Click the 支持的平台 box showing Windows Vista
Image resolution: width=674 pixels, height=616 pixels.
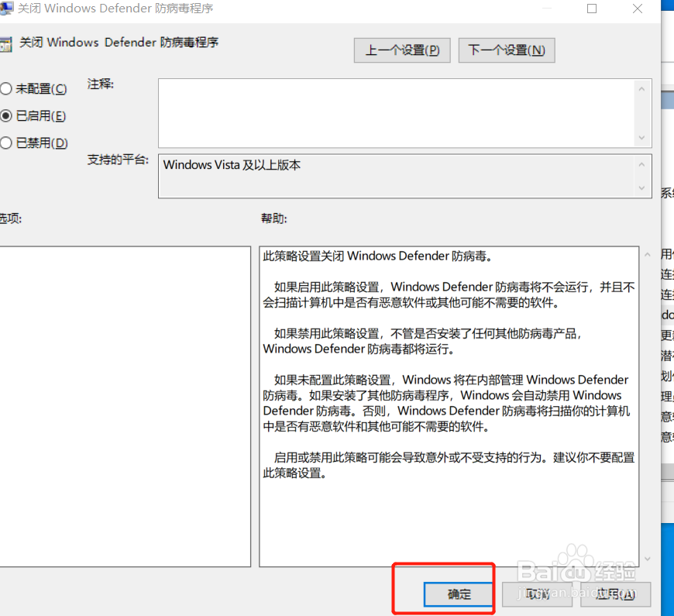(395, 176)
